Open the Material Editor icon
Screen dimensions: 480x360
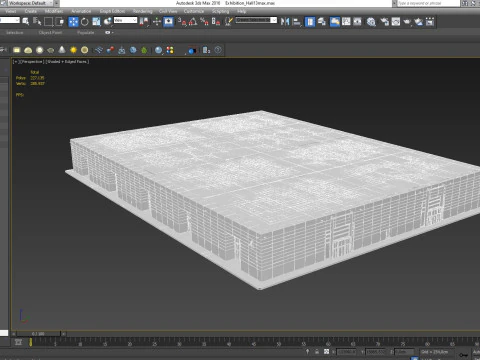371,22
